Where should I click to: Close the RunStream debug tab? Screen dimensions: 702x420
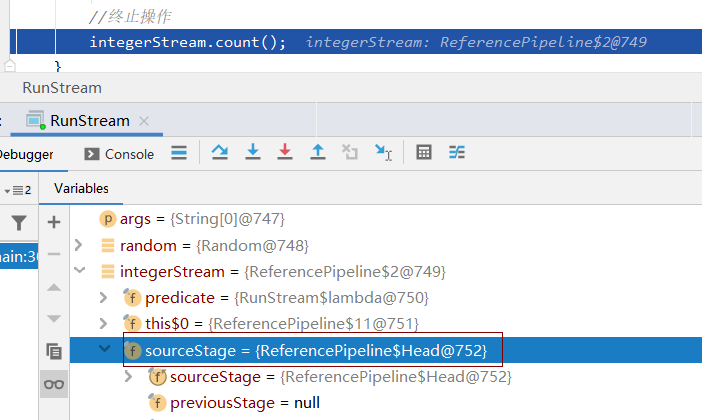pos(144,121)
